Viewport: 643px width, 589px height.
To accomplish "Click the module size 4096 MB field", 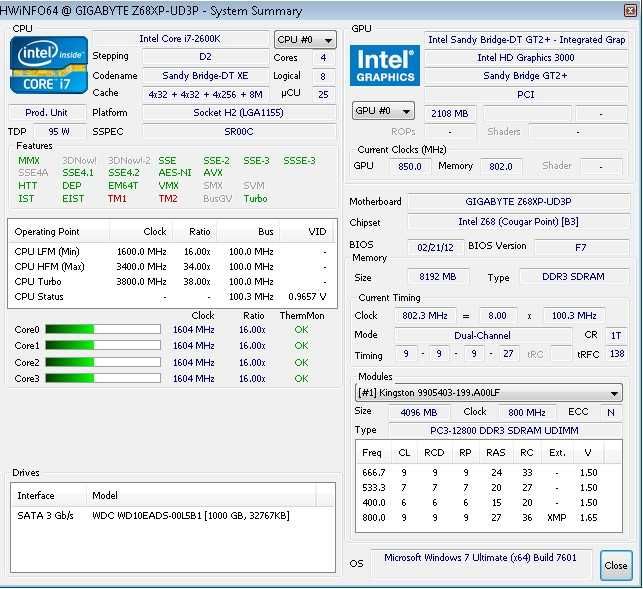I will pyautogui.click(x=419, y=412).
